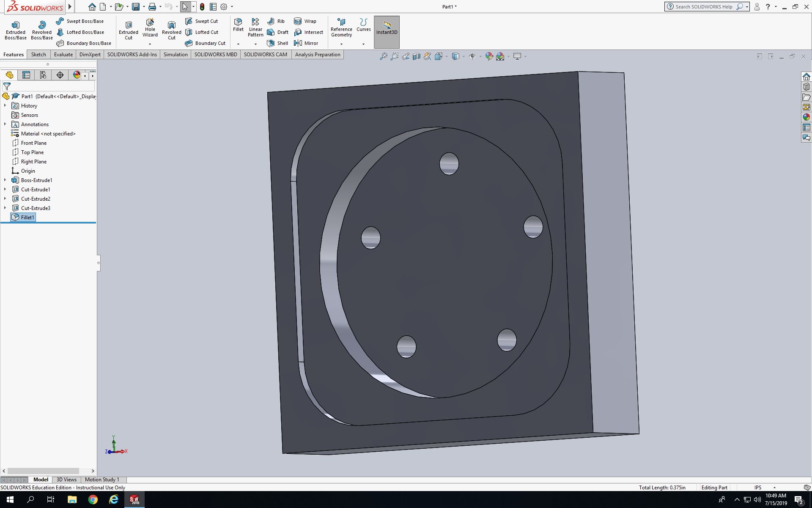Expand the Cut-Extrude3 tree node
The height and width of the screenshot is (508, 812).
coord(5,208)
